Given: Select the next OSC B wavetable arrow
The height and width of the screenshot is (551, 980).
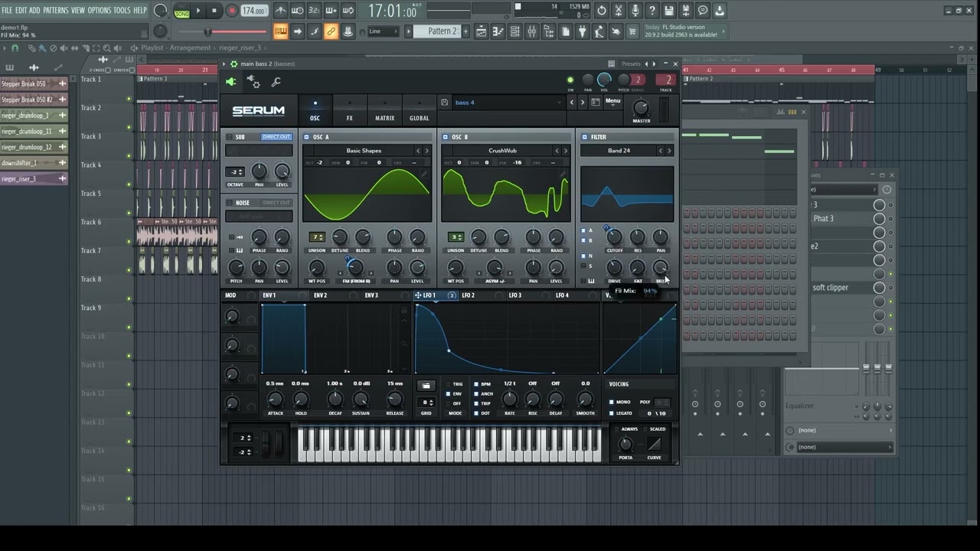Looking at the screenshot, I should (x=566, y=151).
